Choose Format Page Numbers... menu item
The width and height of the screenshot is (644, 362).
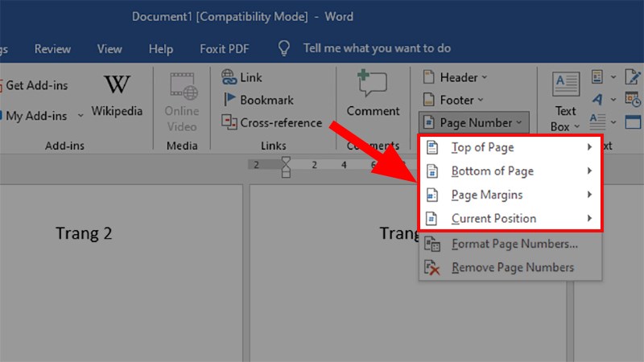510,244
